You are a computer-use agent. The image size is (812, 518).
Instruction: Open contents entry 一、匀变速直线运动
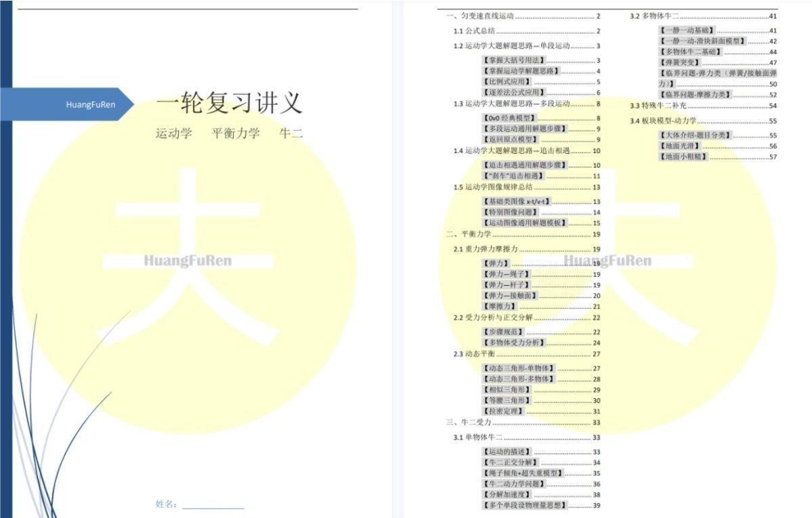(523, 16)
